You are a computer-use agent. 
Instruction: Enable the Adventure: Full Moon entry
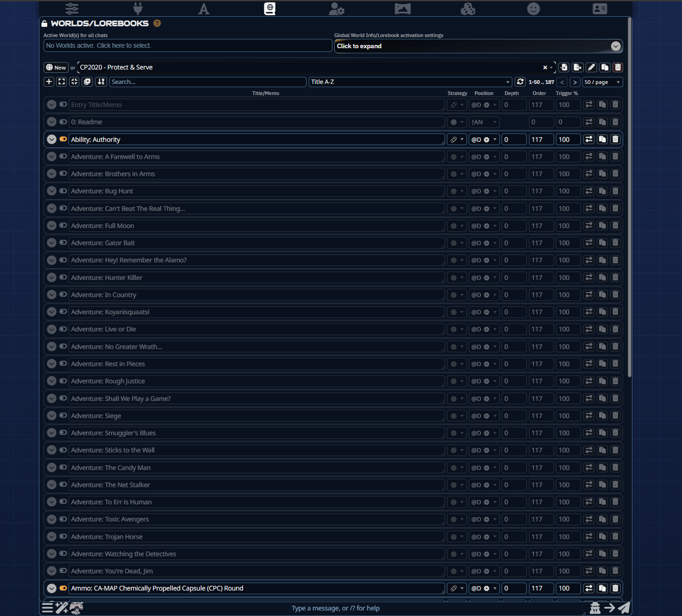click(63, 226)
